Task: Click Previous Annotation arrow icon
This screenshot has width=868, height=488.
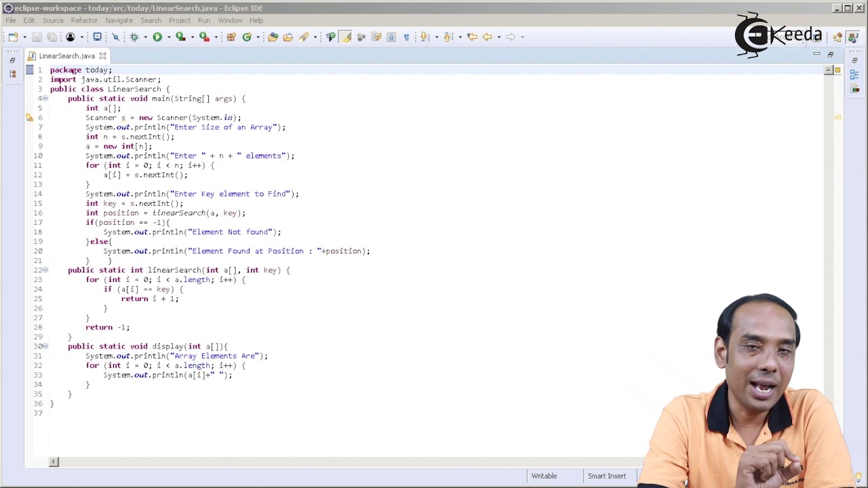Action: 448,37
